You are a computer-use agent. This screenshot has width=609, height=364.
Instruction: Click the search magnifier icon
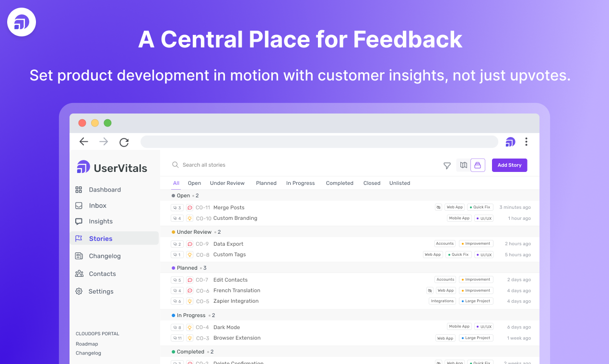click(175, 165)
